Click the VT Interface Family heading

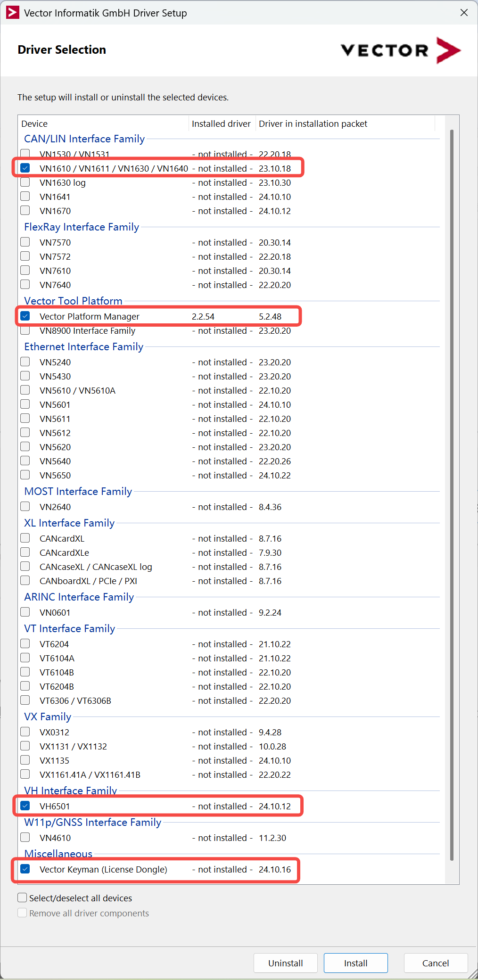(x=70, y=628)
